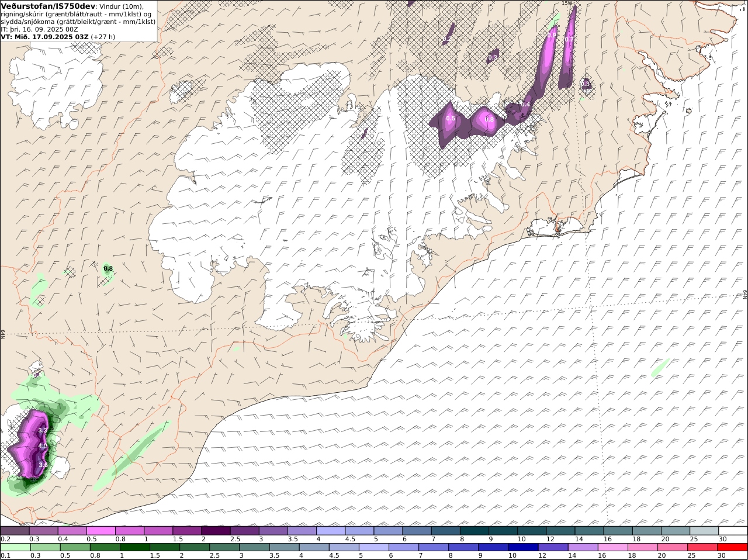This screenshot has height=560, width=748.
Task: Click the '(+27 h)' forecast offset text
Action: coord(103,37)
